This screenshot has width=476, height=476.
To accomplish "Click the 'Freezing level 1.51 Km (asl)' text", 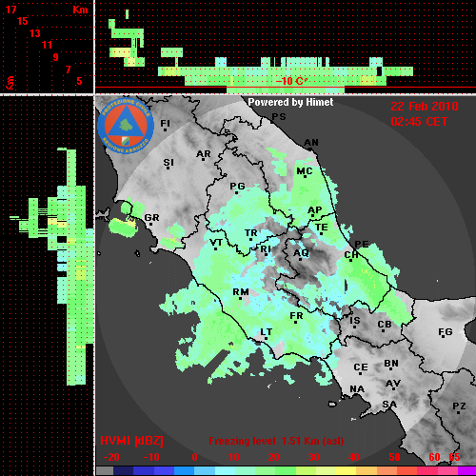I will pos(276,441).
